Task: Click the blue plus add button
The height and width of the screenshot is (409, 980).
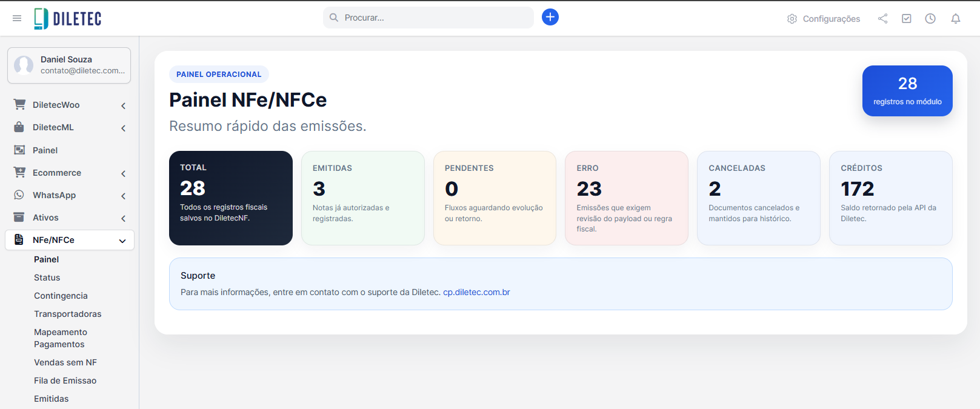Action: tap(550, 17)
